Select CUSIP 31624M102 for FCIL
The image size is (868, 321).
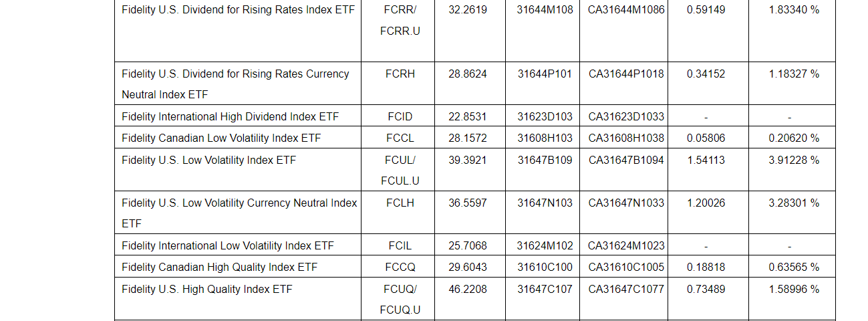pos(545,246)
